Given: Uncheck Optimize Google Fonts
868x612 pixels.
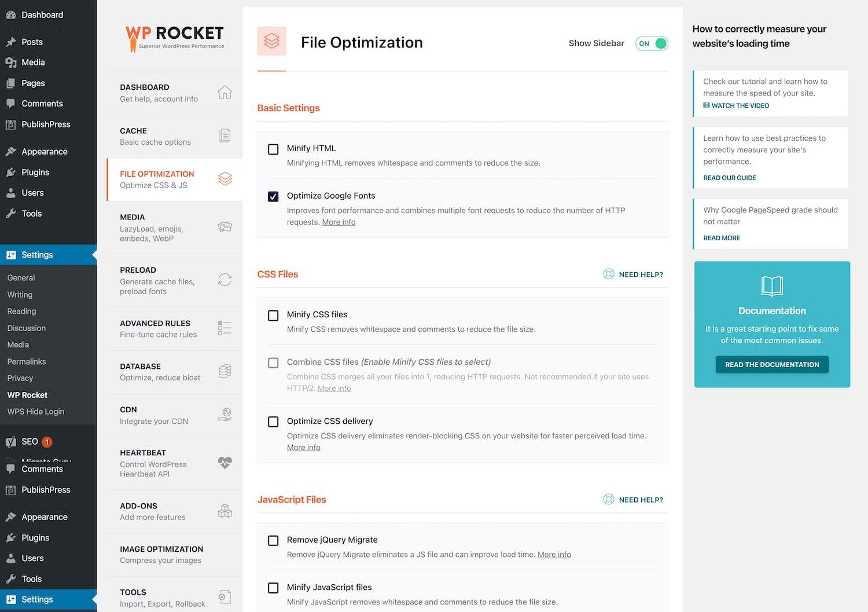Looking at the screenshot, I should coord(273,196).
